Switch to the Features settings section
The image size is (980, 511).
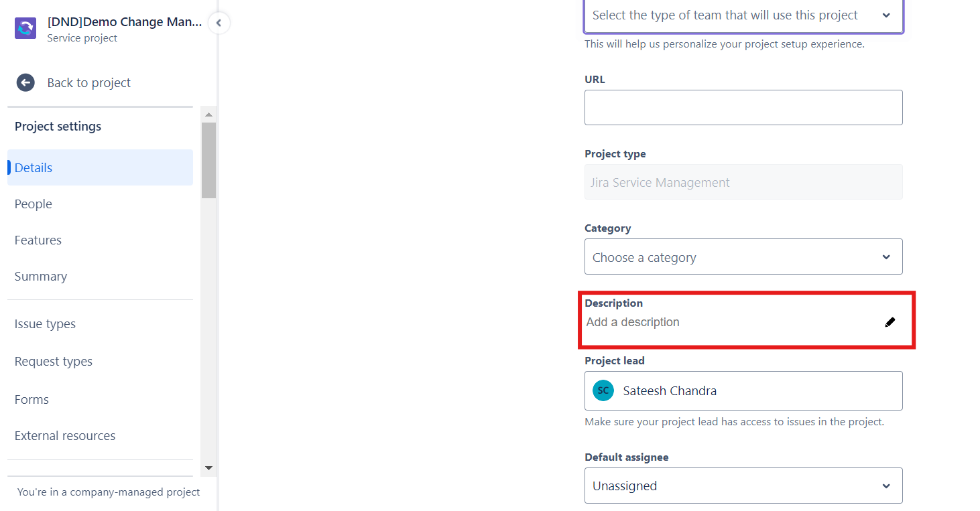(x=38, y=240)
